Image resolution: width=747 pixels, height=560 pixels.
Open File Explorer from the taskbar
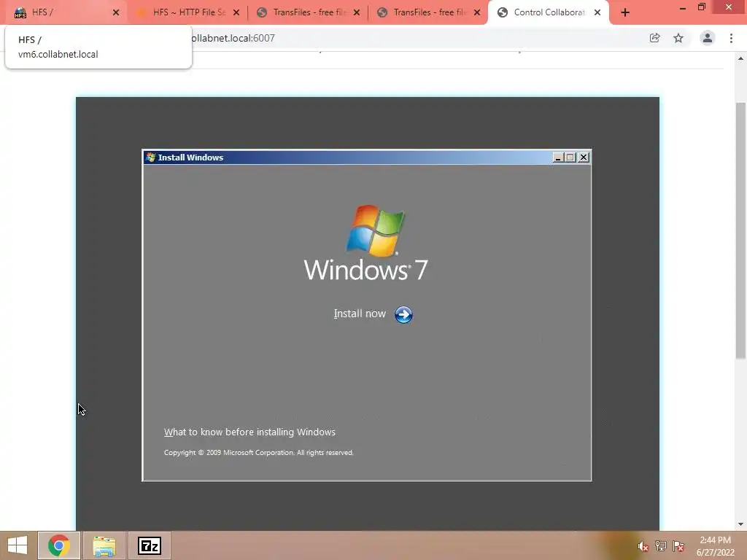click(104, 545)
